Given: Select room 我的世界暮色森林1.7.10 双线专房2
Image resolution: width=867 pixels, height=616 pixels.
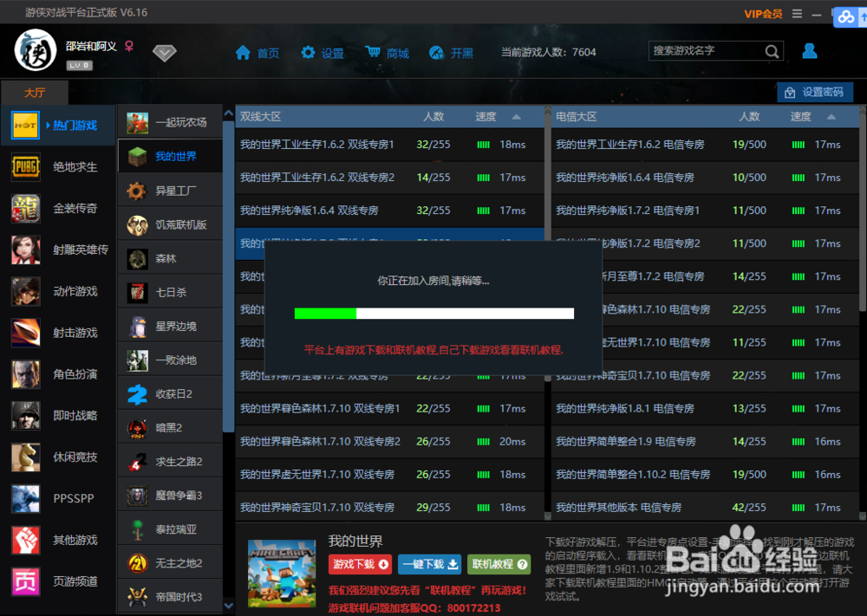Looking at the screenshot, I should click(390, 441).
